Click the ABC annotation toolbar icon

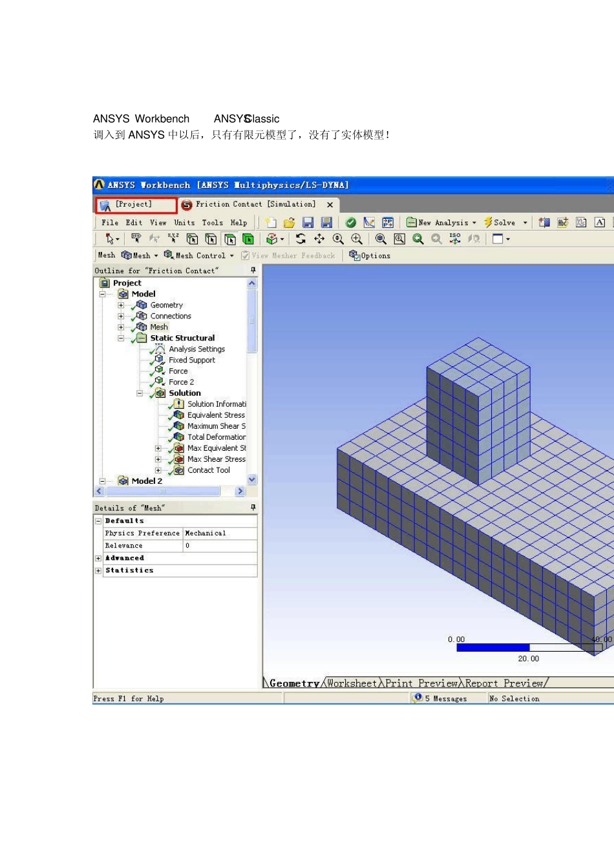563,222
